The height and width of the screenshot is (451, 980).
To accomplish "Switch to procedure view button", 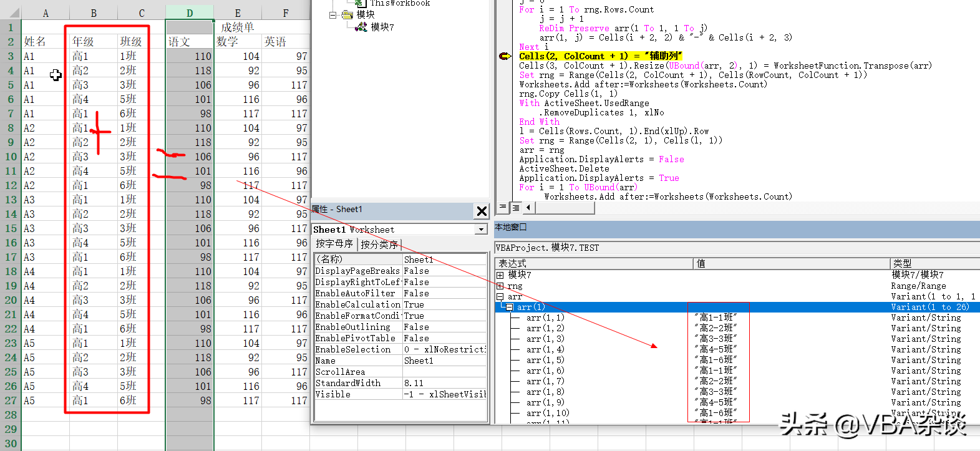I will (503, 207).
